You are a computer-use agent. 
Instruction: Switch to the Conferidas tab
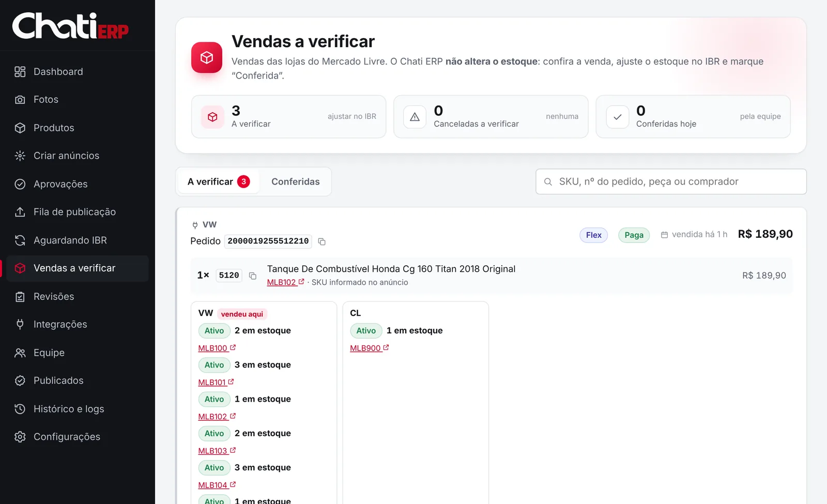(x=296, y=181)
